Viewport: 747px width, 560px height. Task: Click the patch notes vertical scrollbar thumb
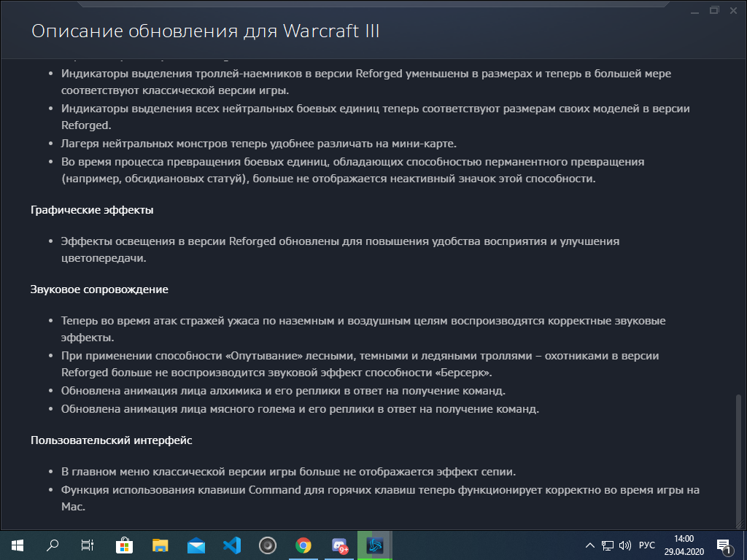(739, 461)
